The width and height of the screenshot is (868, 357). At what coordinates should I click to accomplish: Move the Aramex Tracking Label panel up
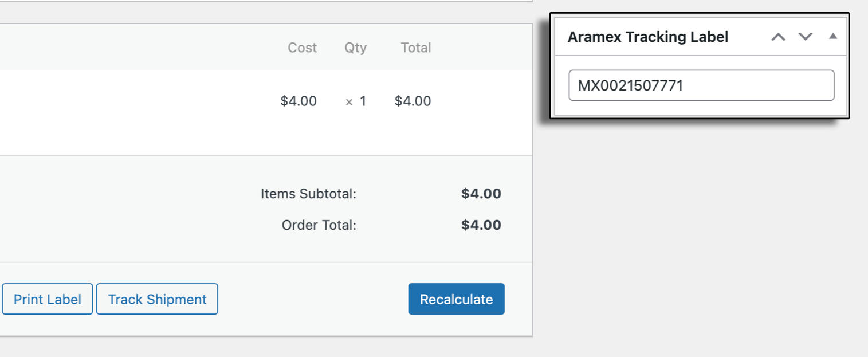point(778,37)
